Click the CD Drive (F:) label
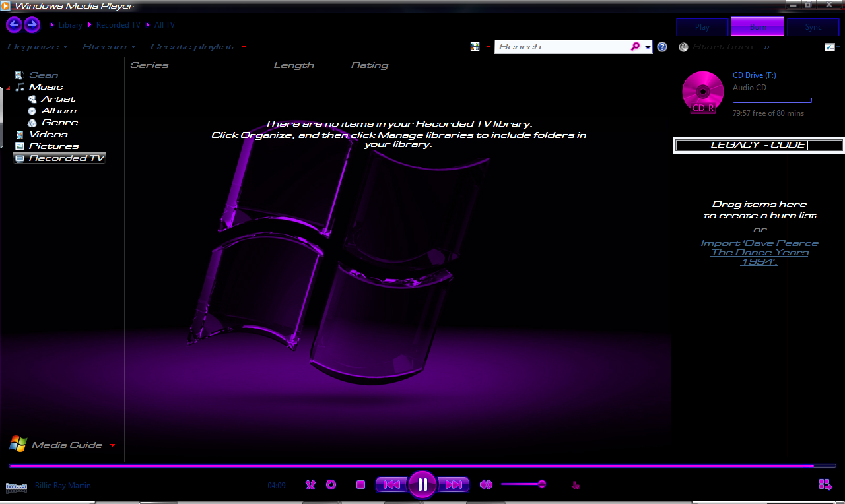This screenshot has width=845, height=504. (755, 75)
